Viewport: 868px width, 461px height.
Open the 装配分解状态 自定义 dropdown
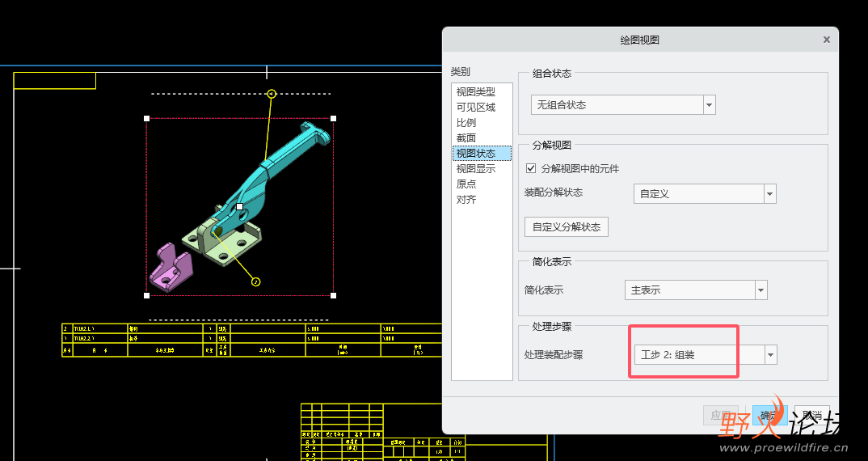point(704,194)
